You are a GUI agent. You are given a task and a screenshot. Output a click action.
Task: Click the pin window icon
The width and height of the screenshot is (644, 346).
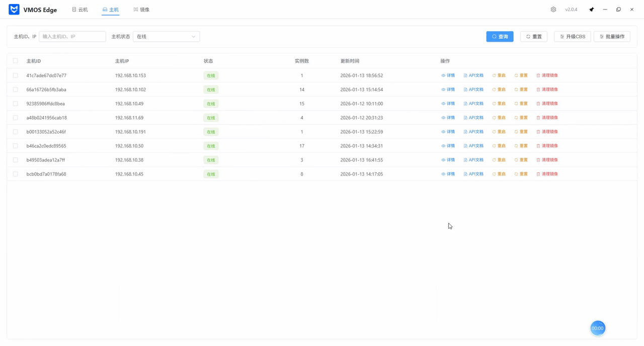(x=592, y=10)
